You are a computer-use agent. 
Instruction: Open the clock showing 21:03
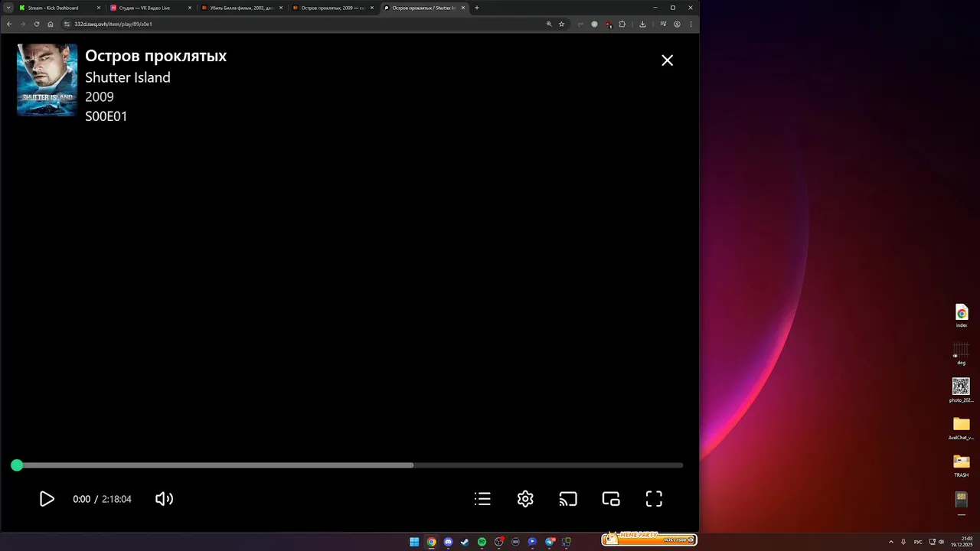tap(962, 542)
